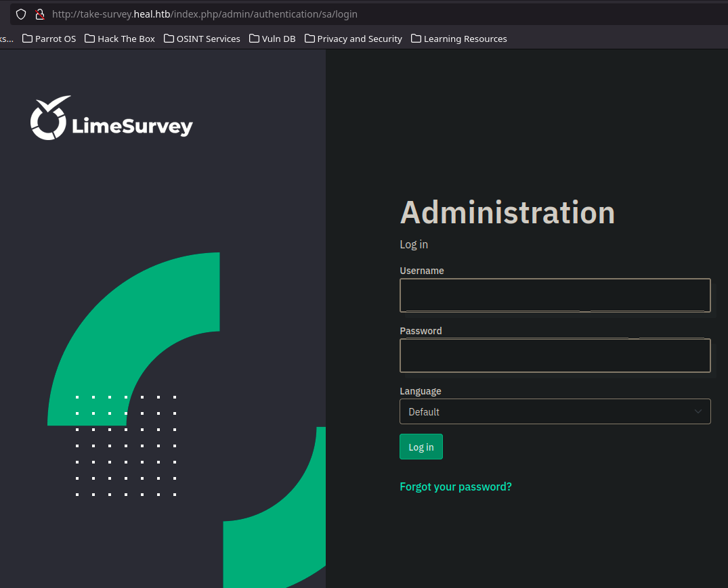Focus the Password input field
The width and height of the screenshot is (728, 588).
[x=555, y=356]
